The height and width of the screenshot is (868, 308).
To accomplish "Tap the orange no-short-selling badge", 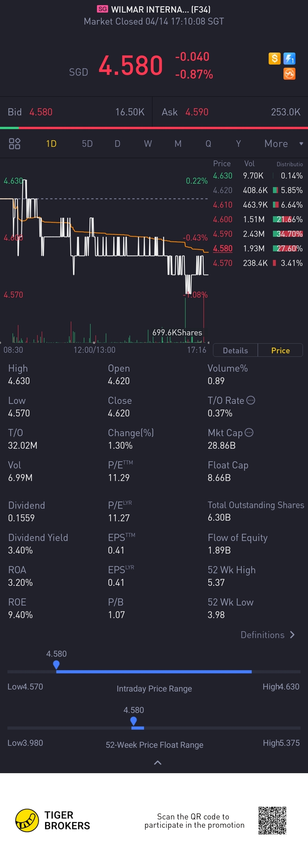I will (x=289, y=74).
